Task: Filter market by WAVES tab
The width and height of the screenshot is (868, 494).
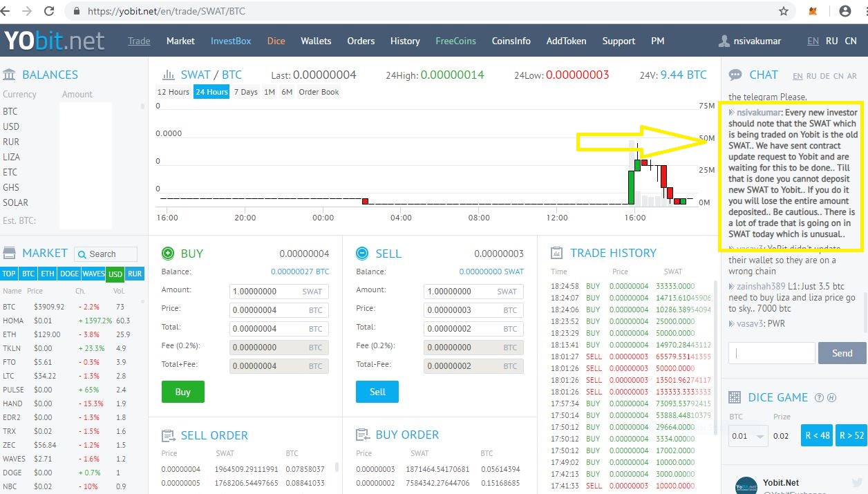Action: tap(93, 274)
